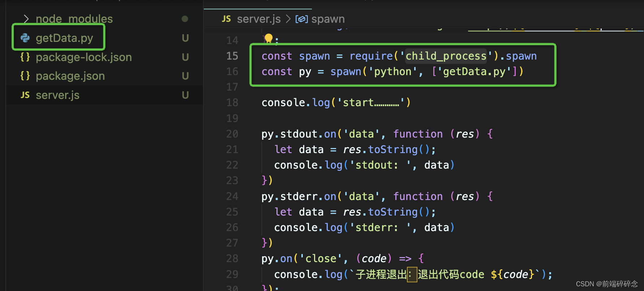This screenshot has width=644, height=291.
Task: Click the server.js breadcrumb
Action: (259, 19)
